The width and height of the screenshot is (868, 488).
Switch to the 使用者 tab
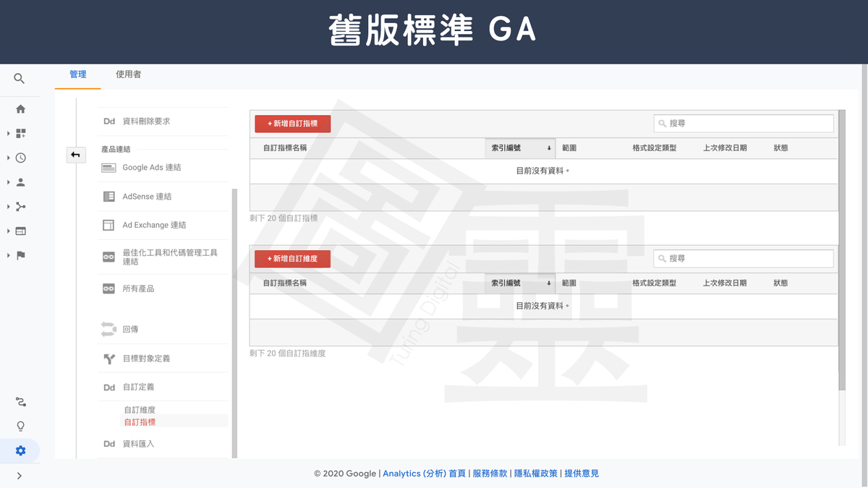tap(129, 74)
